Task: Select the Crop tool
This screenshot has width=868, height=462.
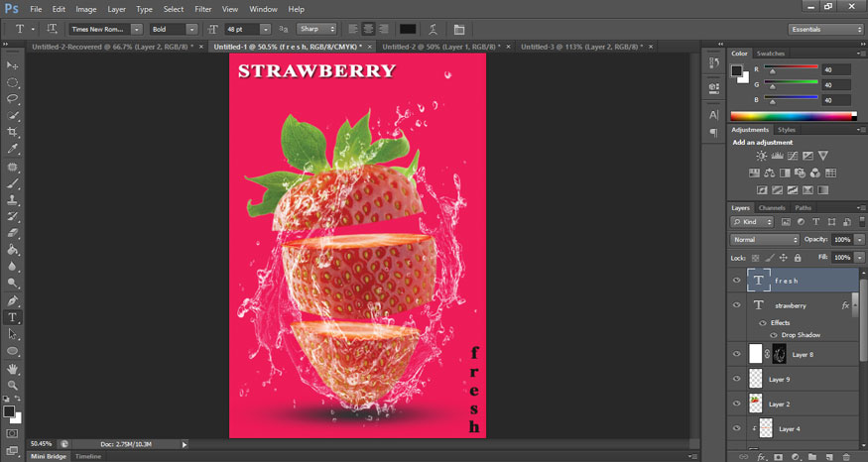Action: (x=13, y=132)
